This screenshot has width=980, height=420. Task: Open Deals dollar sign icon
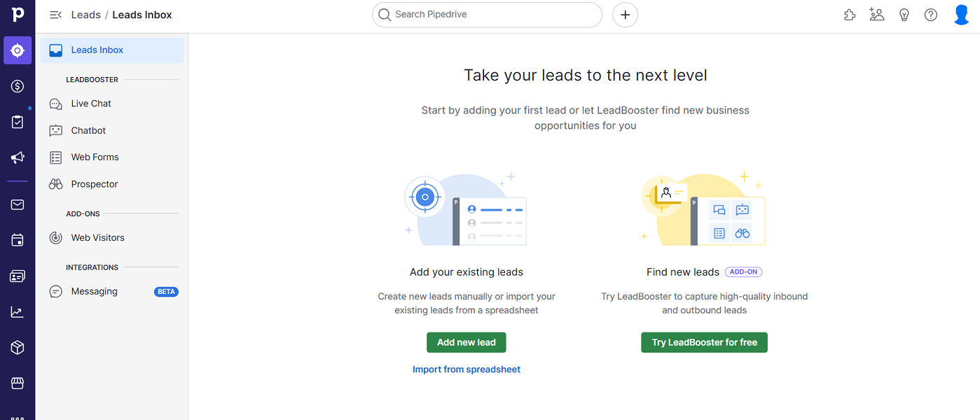(18, 86)
